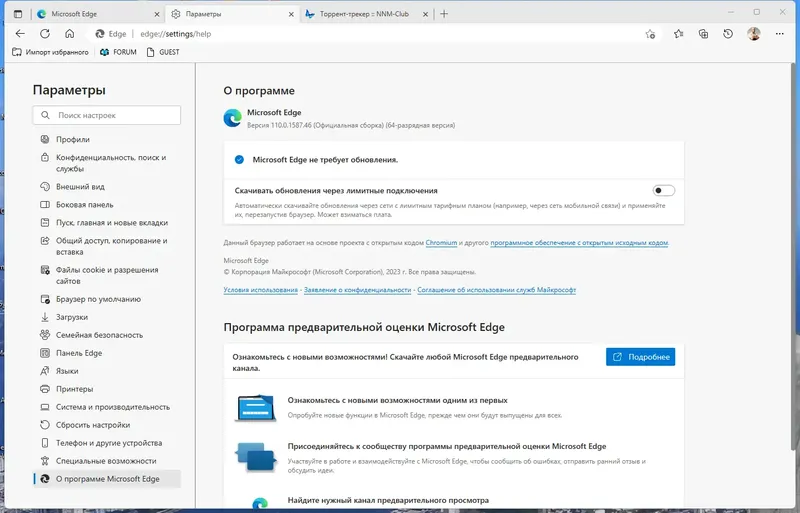Viewport: 800px width, 513px height.
Task: Switch to the Microsoft Edge tab
Action: [x=98, y=14]
